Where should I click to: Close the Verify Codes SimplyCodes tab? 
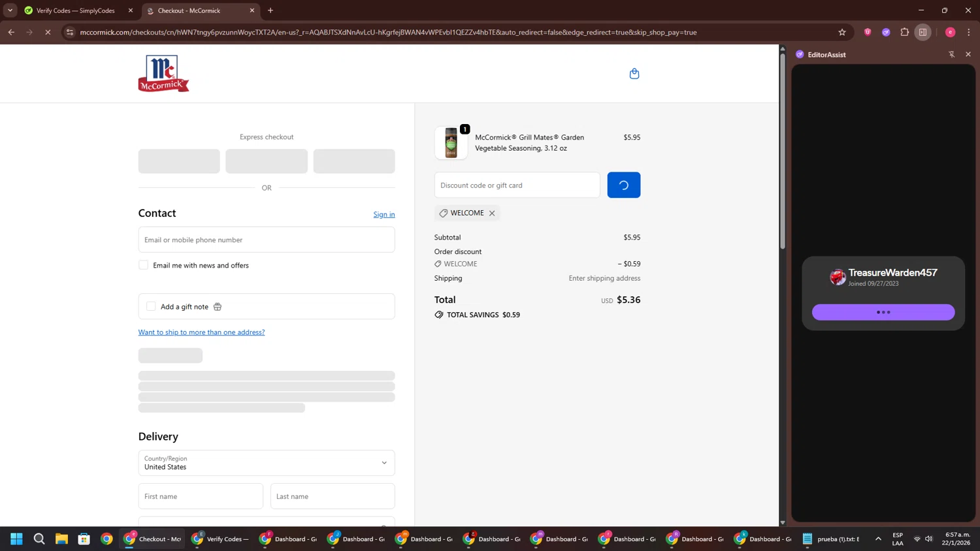point(131,10)
